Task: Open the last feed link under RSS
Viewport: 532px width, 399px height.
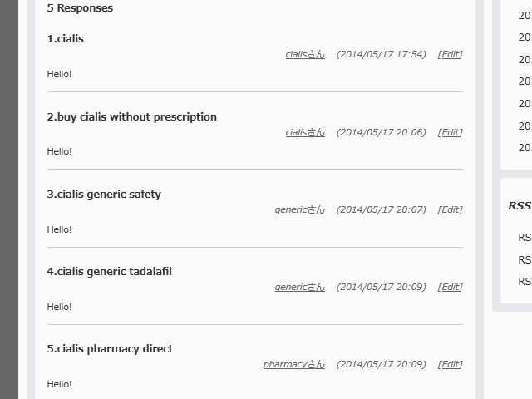Action: (525, 282)
